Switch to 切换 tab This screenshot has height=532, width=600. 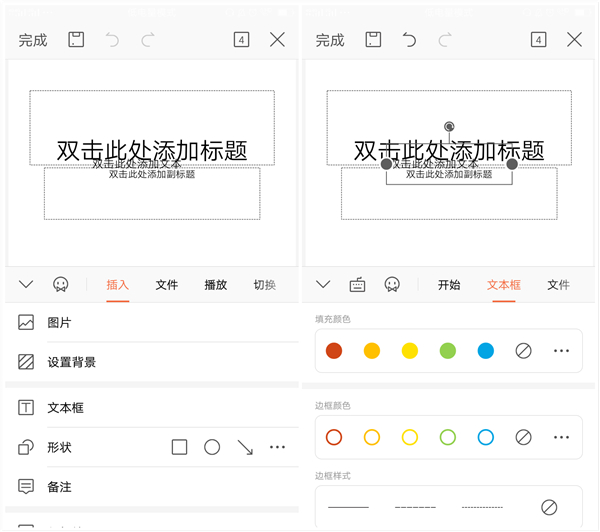(265, 285)
